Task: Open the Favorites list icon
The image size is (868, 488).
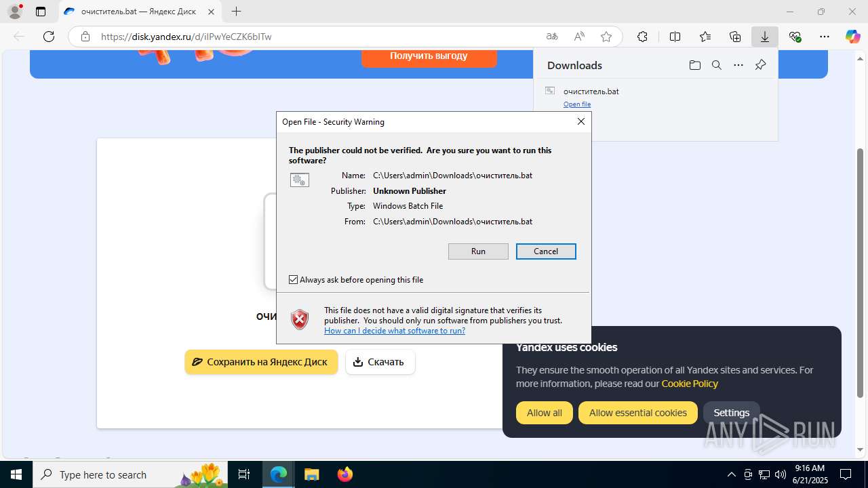Action: (705, 37)
